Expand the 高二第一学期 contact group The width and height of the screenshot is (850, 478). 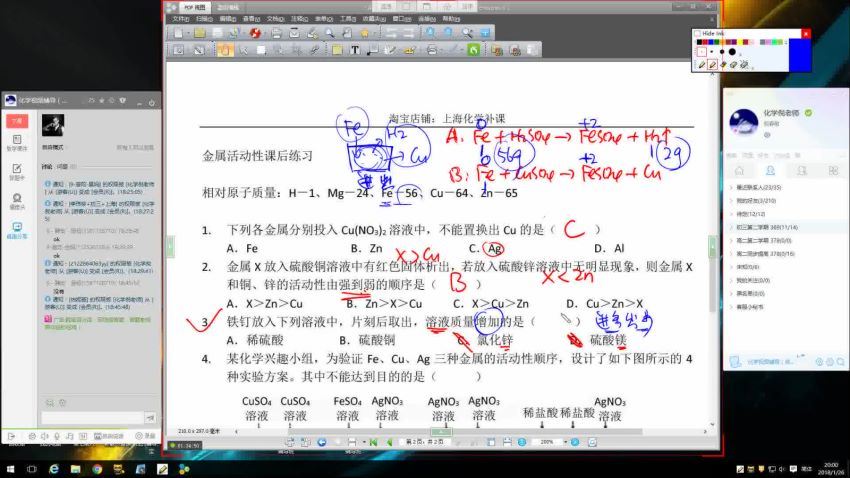click(x=770, y=240)
